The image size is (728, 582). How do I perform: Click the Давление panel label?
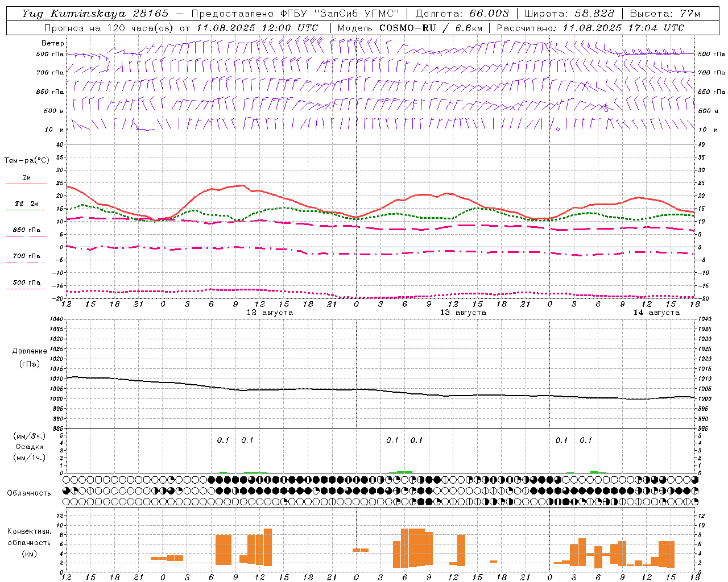30,351
